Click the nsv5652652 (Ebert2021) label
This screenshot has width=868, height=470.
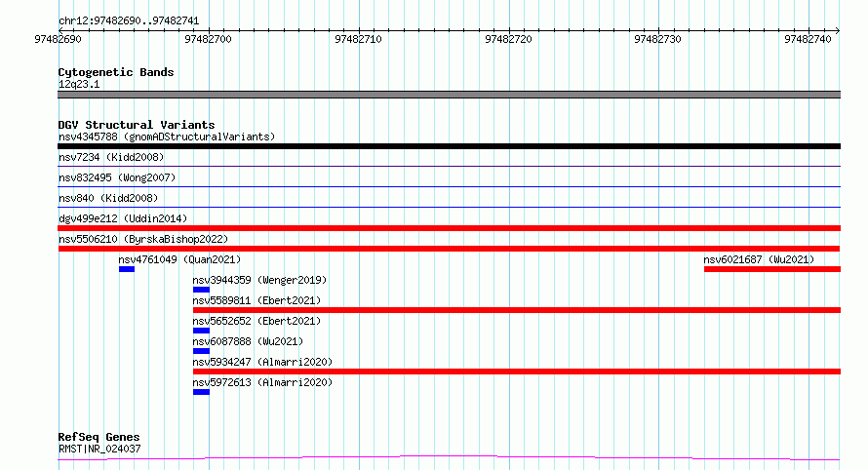(x=256, y=321)
